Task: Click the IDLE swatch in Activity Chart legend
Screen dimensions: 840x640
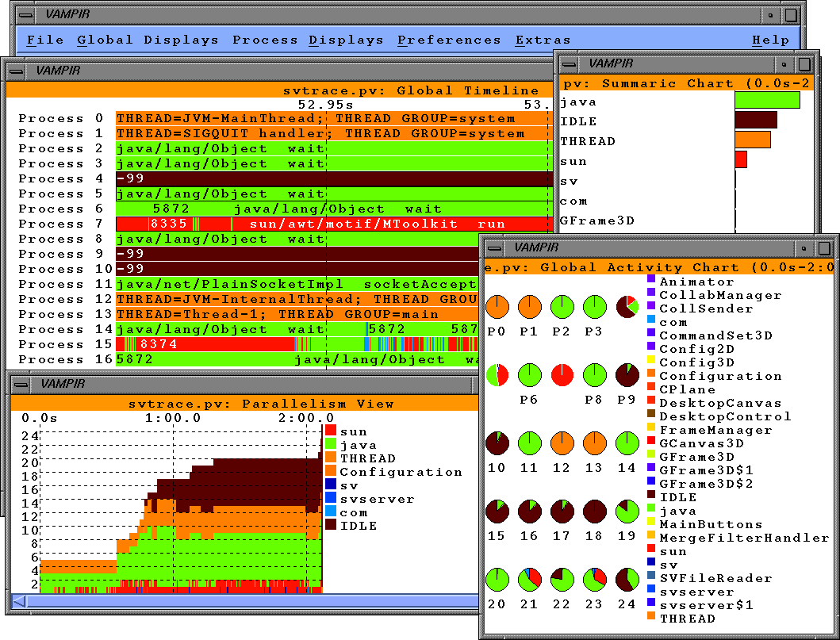Action: coord(651,494)
